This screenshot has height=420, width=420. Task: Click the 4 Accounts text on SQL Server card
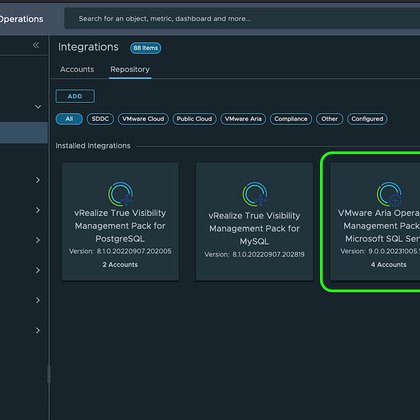pos(389,265)
